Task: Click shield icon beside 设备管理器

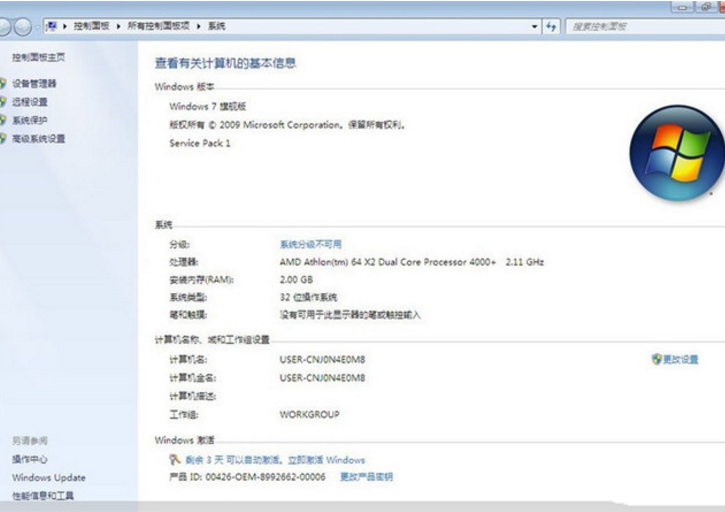Action: pos(3,83)
